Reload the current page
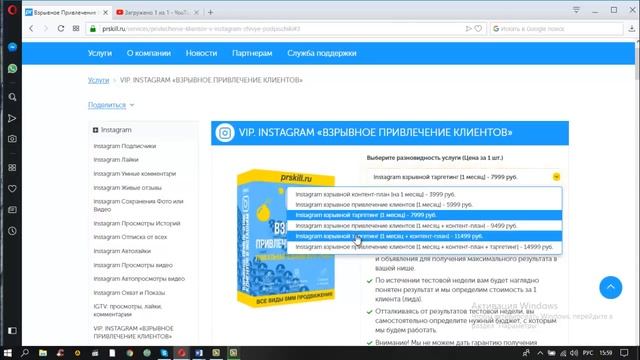This screenshot has height=360, width=640. click(61, 29)
